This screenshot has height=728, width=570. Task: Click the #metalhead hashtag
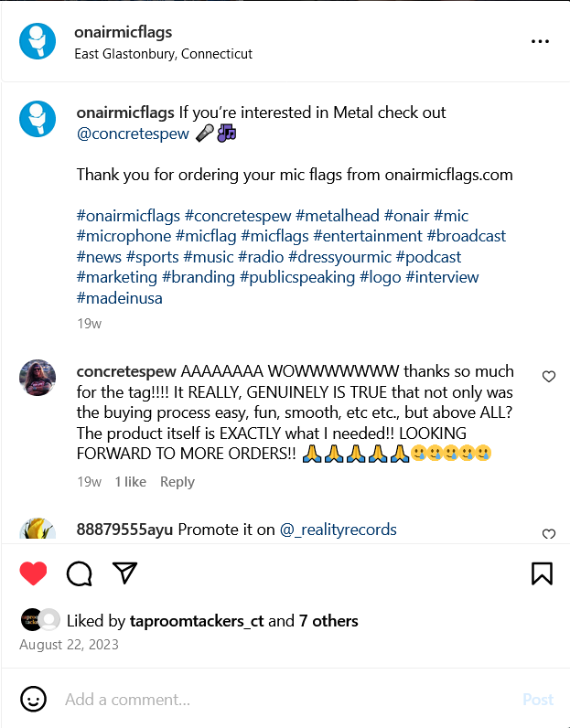[338, 216]
